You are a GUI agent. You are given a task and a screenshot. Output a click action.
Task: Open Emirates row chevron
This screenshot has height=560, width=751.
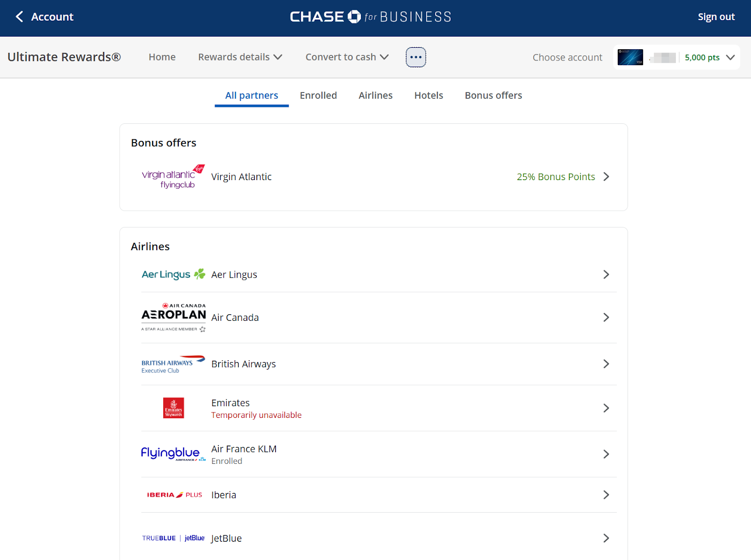(606, 408)
